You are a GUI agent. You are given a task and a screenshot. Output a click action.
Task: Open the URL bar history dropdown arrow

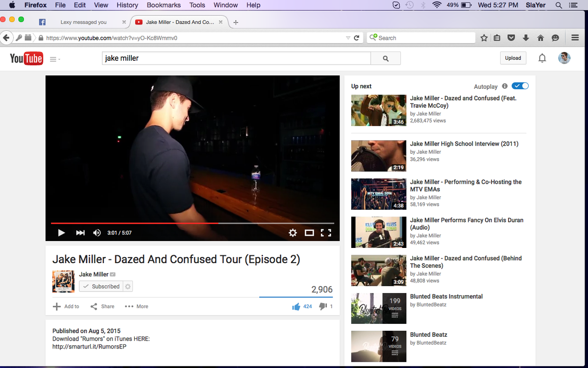point(348,38)
